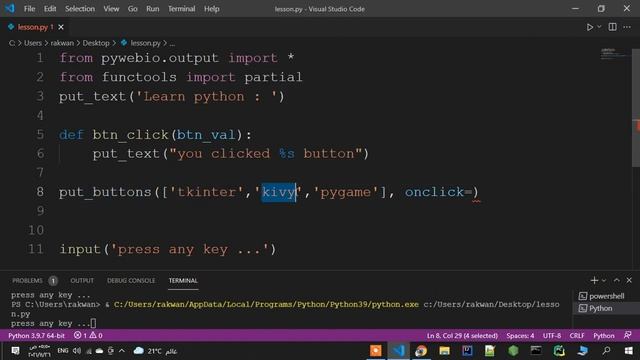Viewport: 640px width, 360px height.
Task: Open the orange app taskbar icon
Action: (x=375, y=351)
